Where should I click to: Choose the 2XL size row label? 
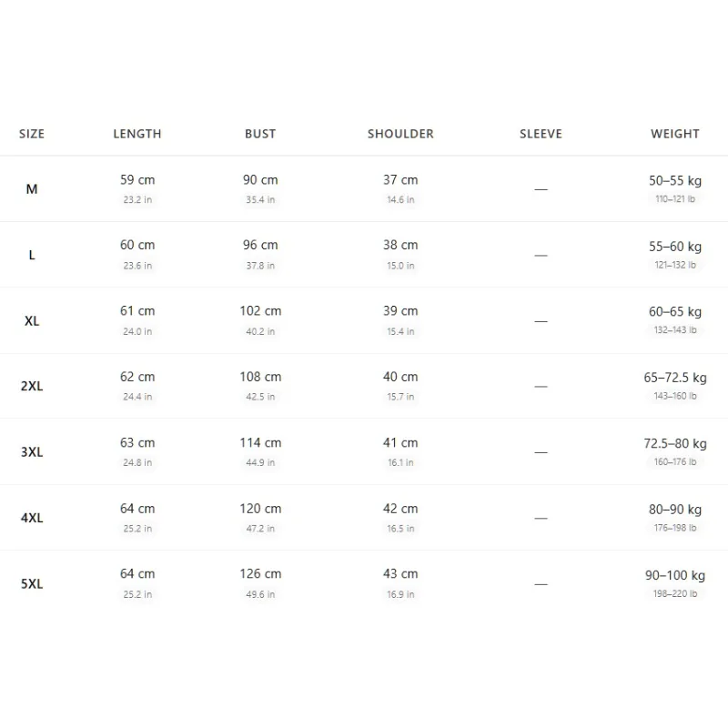click(x=32, y=386)
